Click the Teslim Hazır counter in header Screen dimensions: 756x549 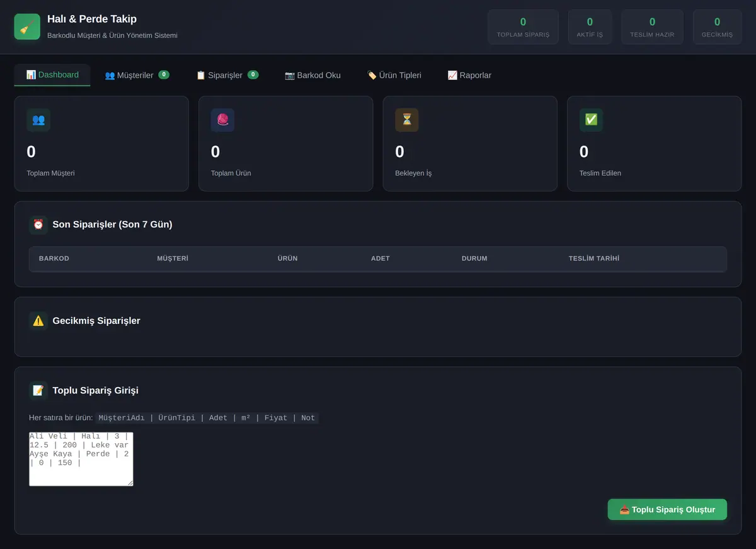click(x=652, y=27)
